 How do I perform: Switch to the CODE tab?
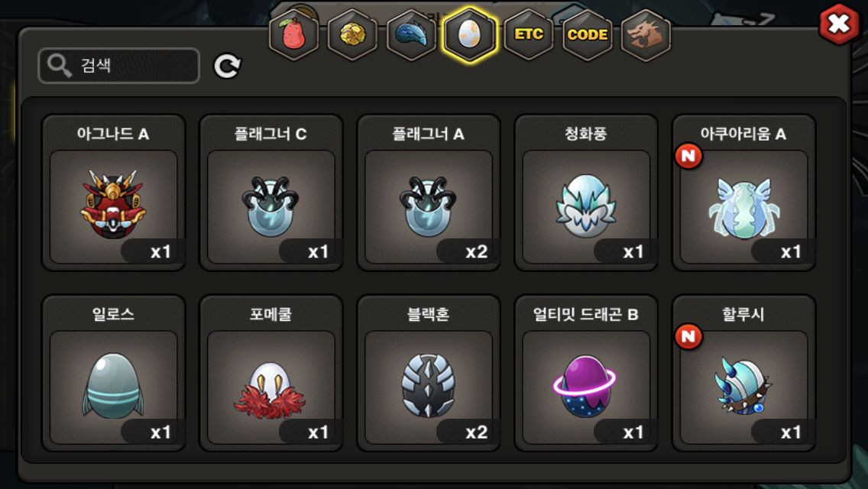pyautogui.click(x=588, y=35)
